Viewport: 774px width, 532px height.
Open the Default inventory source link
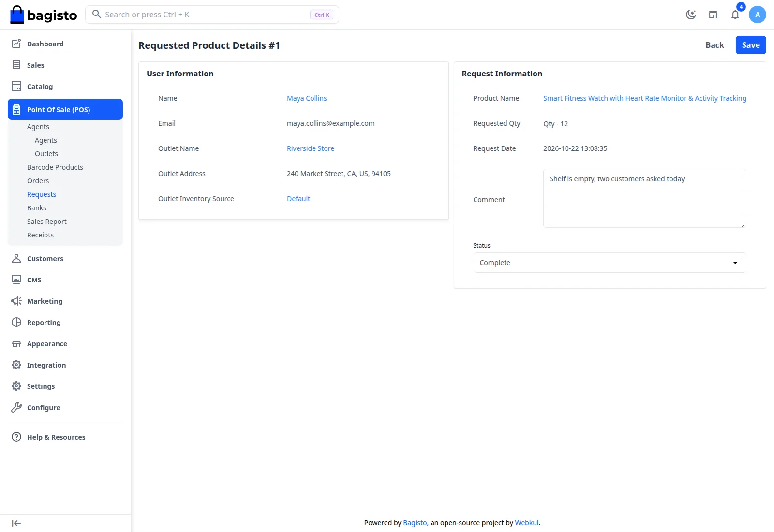298,199
